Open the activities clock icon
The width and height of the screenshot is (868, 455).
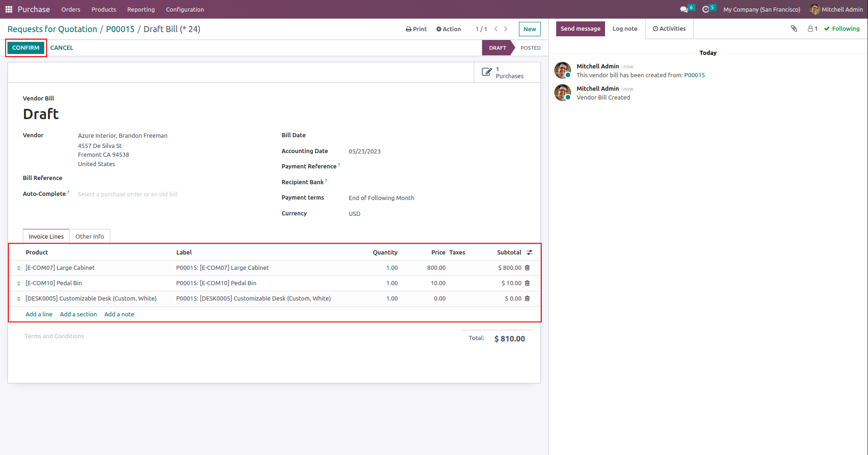pos(706,9)
